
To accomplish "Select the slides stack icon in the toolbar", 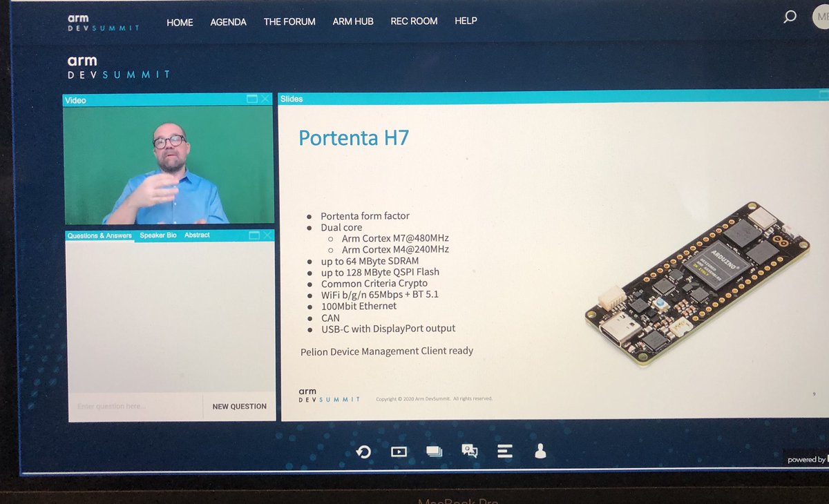I will [x=435, y=449].
